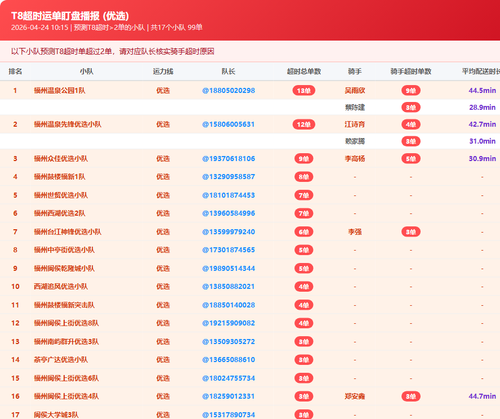Click rider name 郑安鑫
The width and height of the screenshot is (500, 419).
(x=355, y=396)
